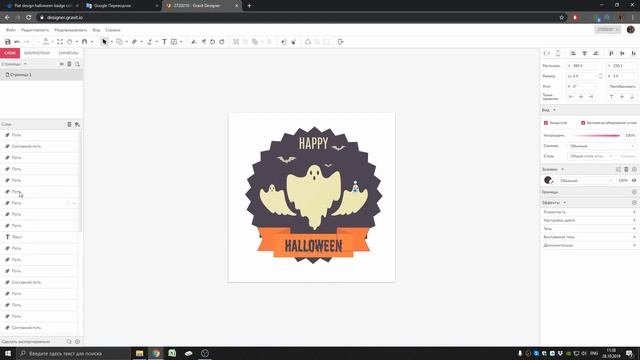The image size is (640, 360).
Task: Select the Text layer in Layers
Action: click(39, 237)
